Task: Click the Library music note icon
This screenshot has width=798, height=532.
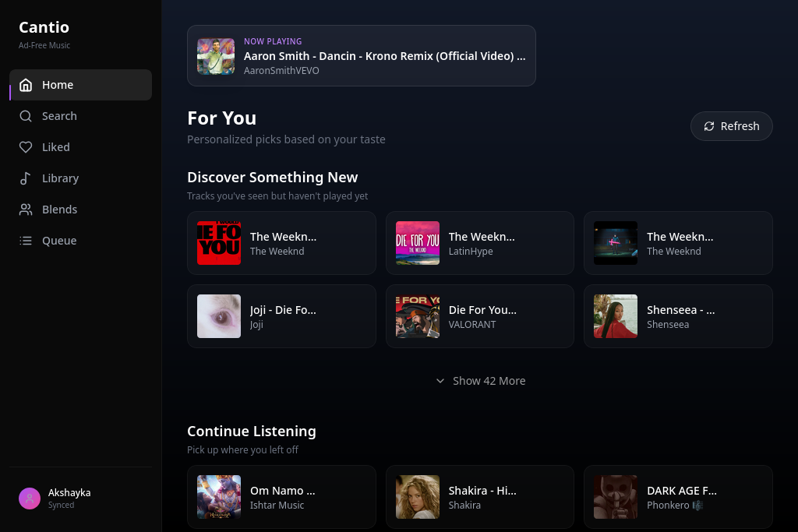Action: pos(26,178)
